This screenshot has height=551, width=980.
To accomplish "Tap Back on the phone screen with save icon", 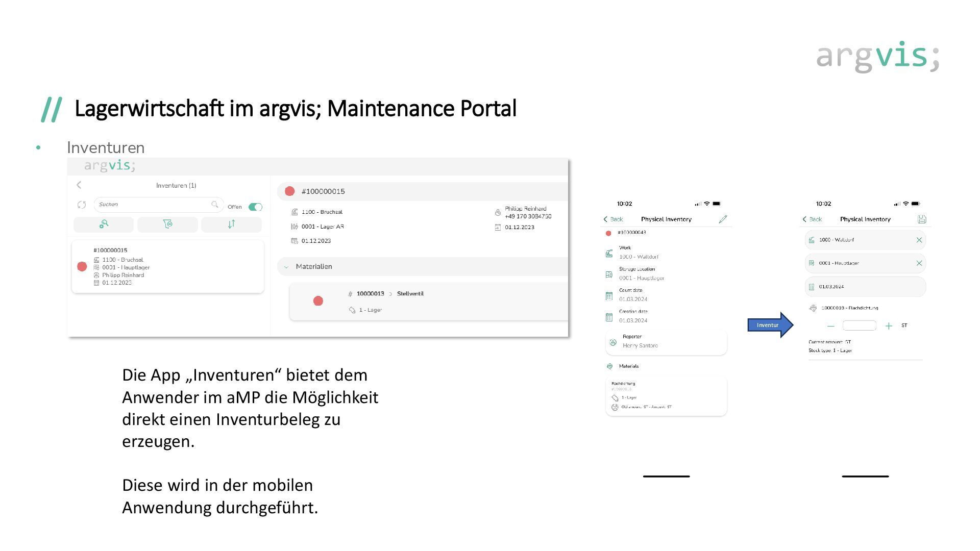I will click(x=812, y=219).
